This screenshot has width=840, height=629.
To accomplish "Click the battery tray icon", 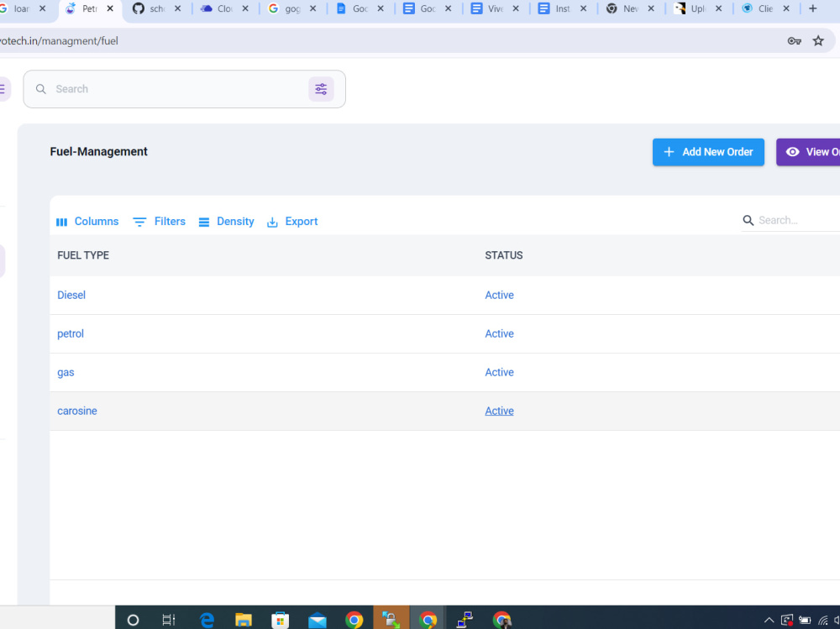I will pyautogui.click(x=805, y=621).
